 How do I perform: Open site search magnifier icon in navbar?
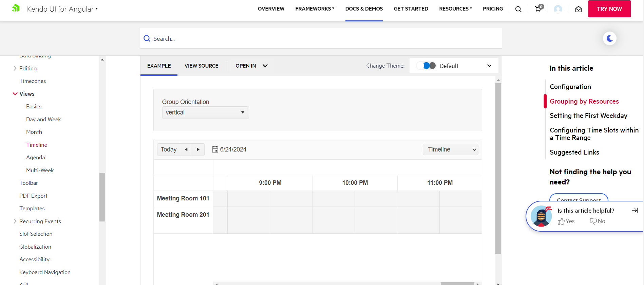(518, 9)
